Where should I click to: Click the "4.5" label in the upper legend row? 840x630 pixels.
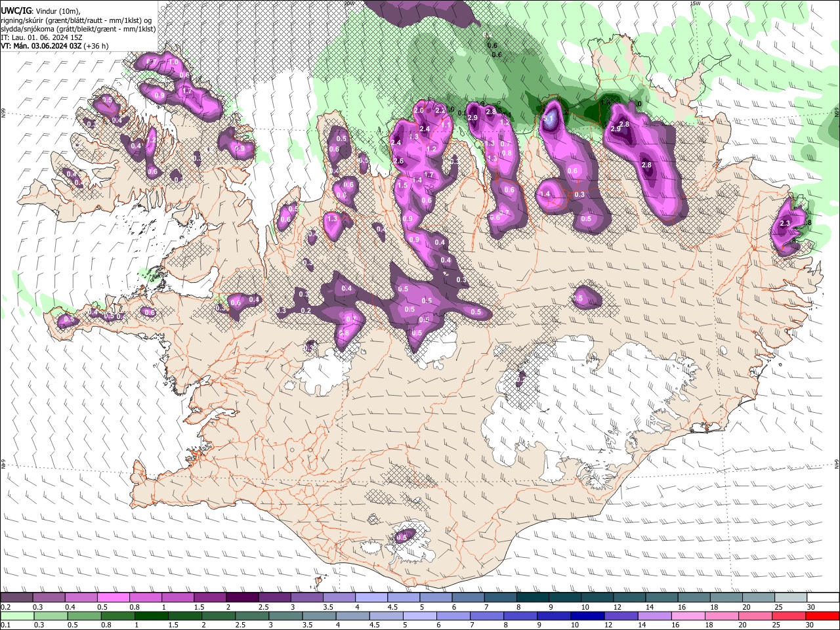tap(392, 607)
